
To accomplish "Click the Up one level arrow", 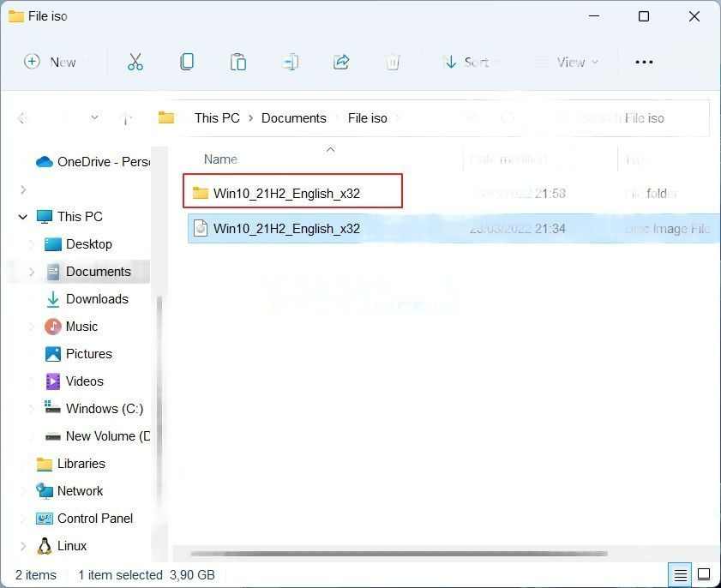I will [125, 118].
